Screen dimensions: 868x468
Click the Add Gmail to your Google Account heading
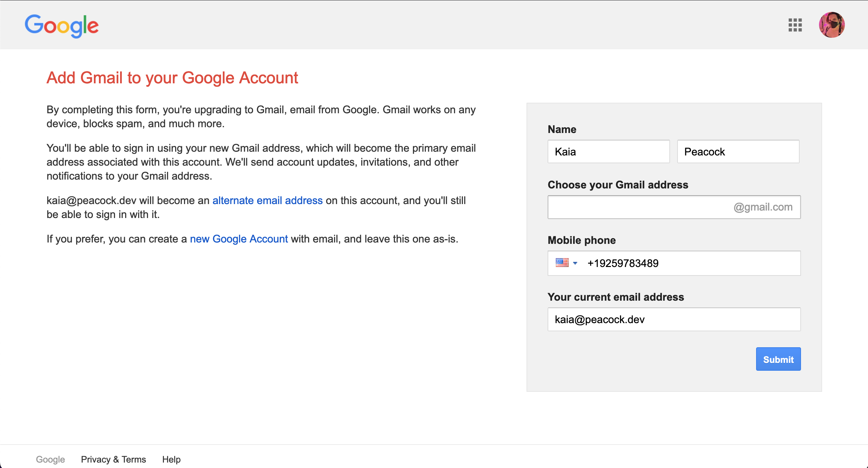pos(172,78)
